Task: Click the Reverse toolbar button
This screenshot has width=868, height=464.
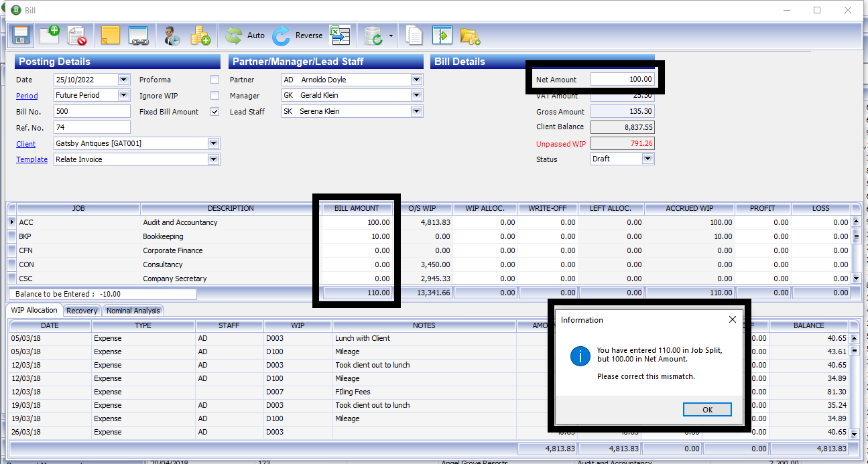Action: tap(298, 35)
